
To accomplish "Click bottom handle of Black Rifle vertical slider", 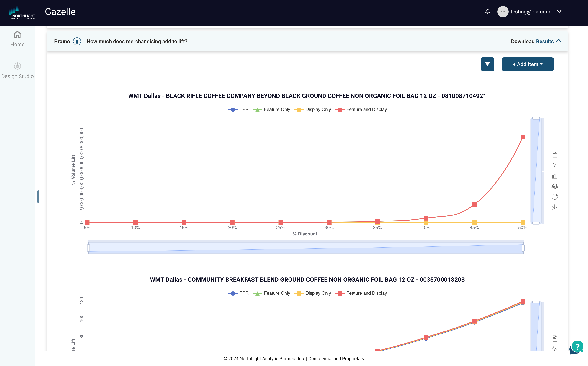I will (536, 223).
